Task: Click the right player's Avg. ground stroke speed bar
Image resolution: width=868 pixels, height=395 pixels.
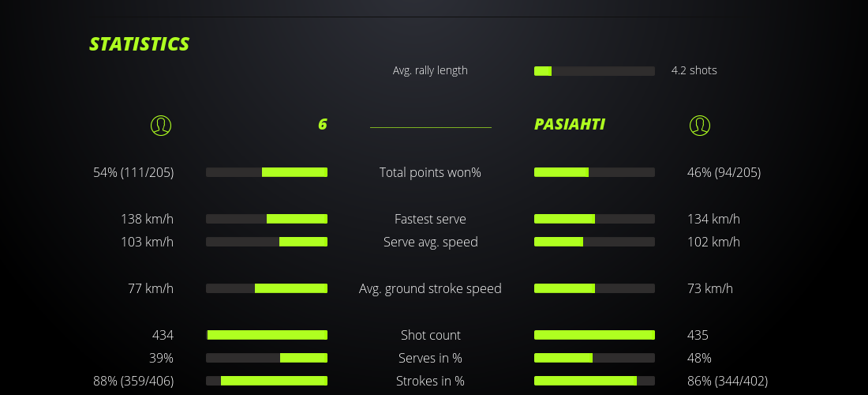Action: 594,288
